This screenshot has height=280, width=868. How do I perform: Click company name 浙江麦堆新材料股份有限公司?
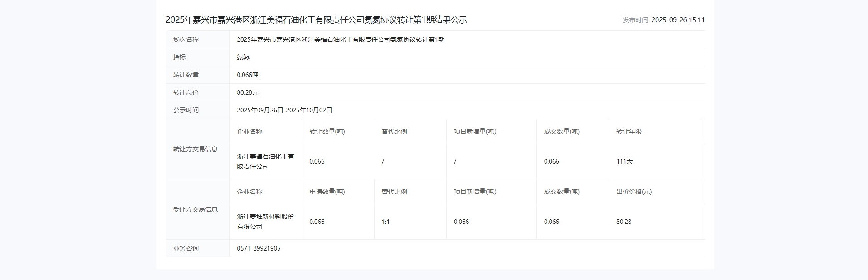[x=265, y=222]
